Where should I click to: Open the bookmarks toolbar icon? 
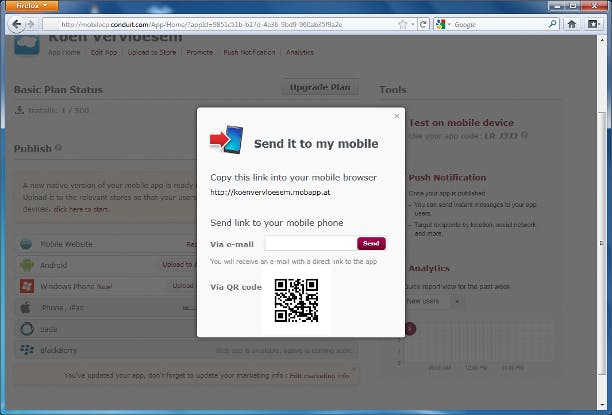pos(594,24)
